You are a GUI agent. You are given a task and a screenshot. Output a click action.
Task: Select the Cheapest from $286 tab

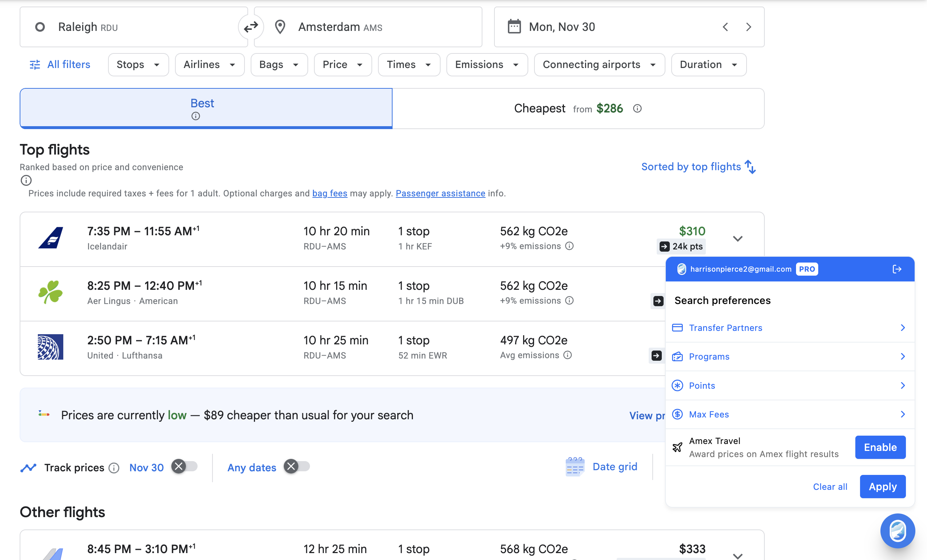point(578,108)
